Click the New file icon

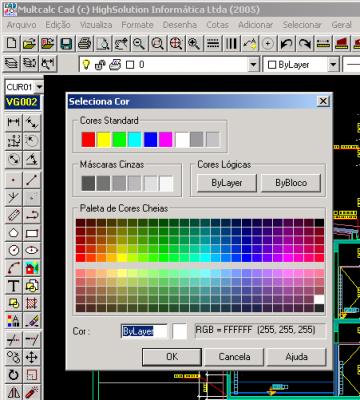pos(11,44)
